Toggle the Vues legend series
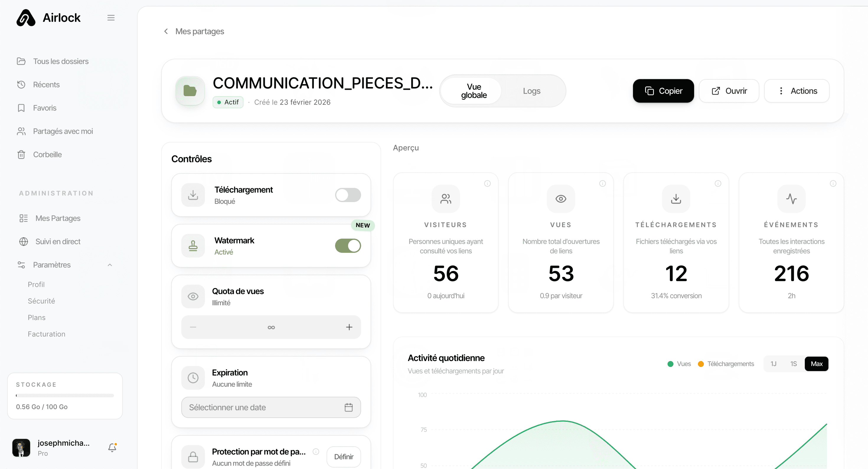Viewport: 868px width, 469px height. (x=679, y=364)
